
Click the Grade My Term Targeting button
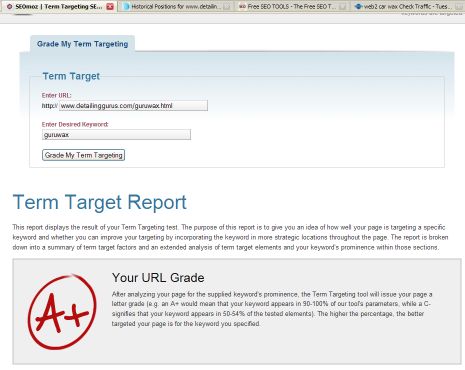[x=83, y=155]
